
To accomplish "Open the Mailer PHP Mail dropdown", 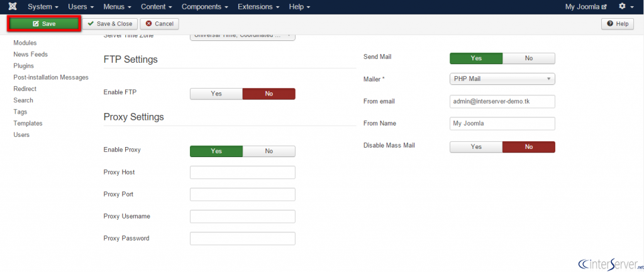I will (502, 79).
